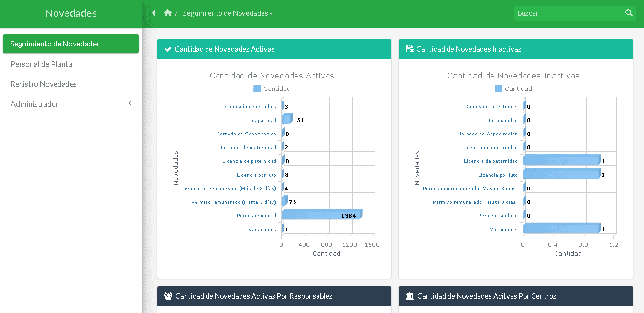Image resolution: width=644 pixels, height=313 pixels.
Task: Click the Incapacidad bar in Activas chart
Action: (x=286, y=119)
